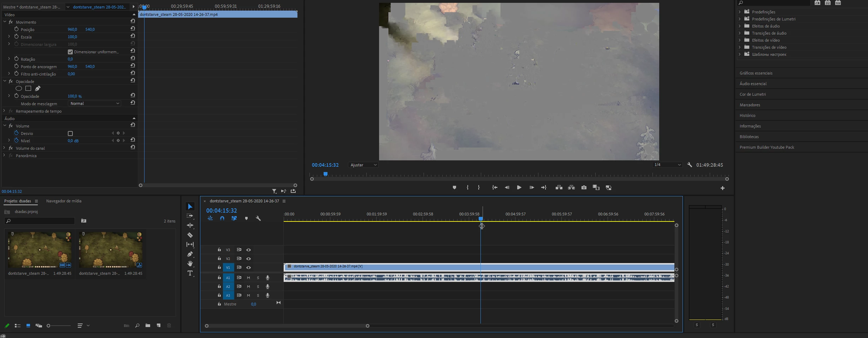Open the Marcadores panel

coord(750,105)
